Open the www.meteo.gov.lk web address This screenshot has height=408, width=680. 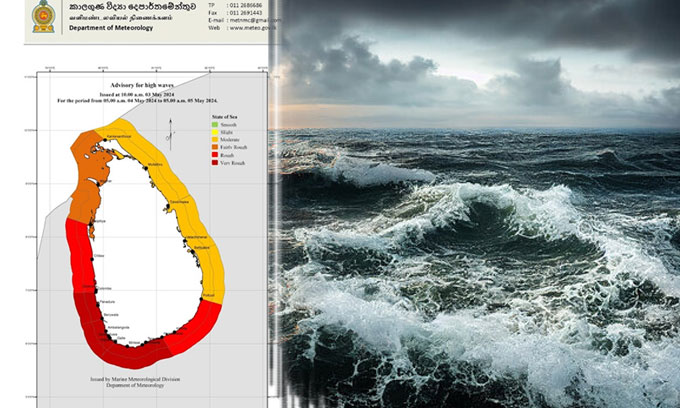tap(253, 28)
